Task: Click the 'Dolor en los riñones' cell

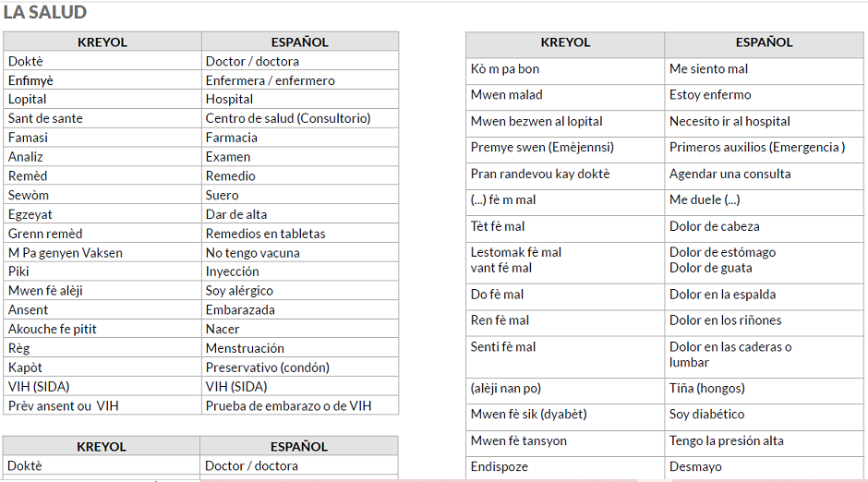Action: click(x=764, y=320)
